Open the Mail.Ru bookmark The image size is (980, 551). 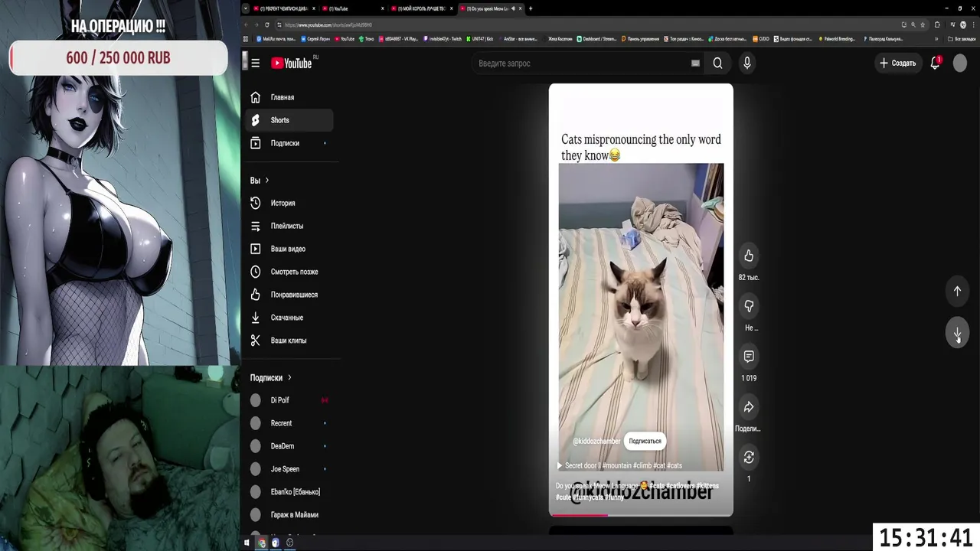point(277,38)
